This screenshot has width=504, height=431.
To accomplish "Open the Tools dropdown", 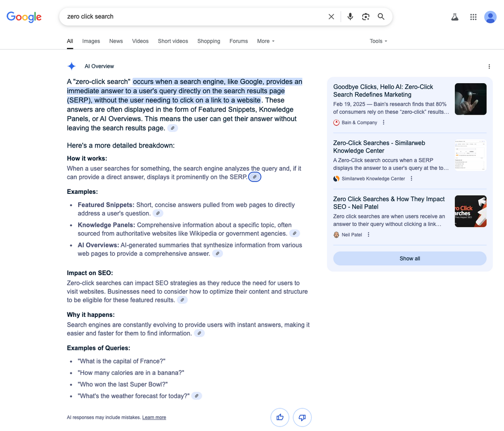I will (x=378, y=41).
